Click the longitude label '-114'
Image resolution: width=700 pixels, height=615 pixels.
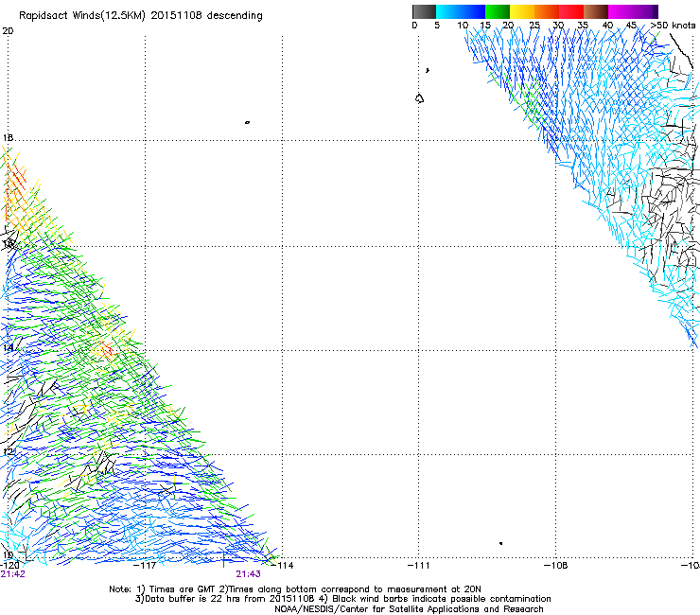pyautogui.click(x=283, y=565)
